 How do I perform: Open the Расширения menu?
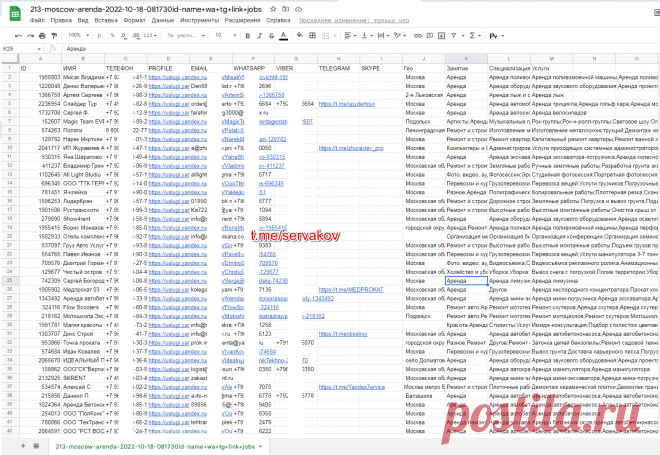pos(242,20)
